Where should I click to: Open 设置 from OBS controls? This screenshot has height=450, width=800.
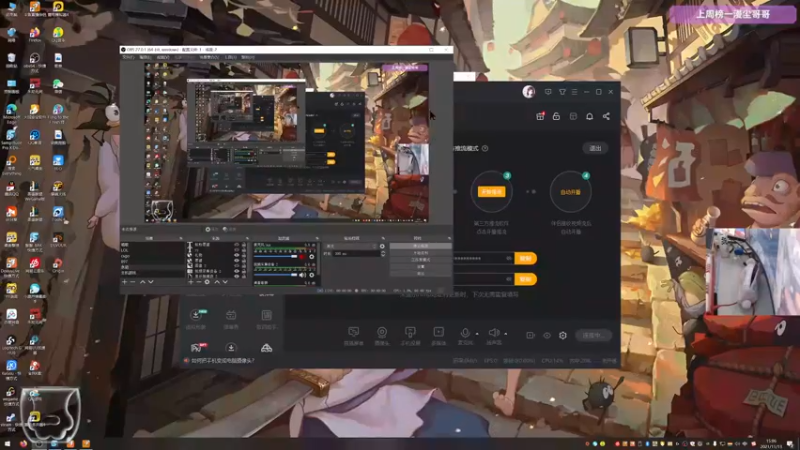[x=420, y=266]
